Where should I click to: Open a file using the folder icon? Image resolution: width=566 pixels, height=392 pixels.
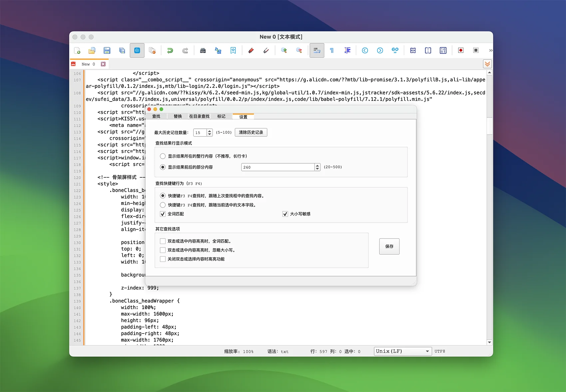point(92,51)
